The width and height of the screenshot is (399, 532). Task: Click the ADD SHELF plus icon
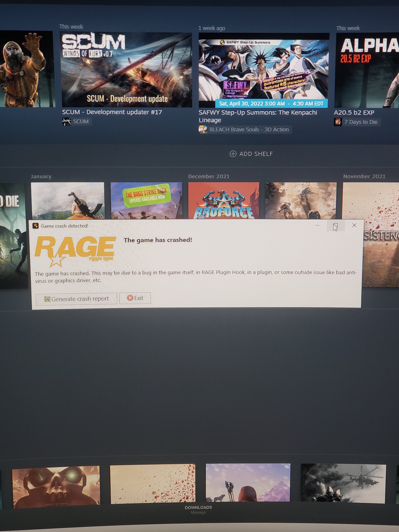[x=233, y=154]
